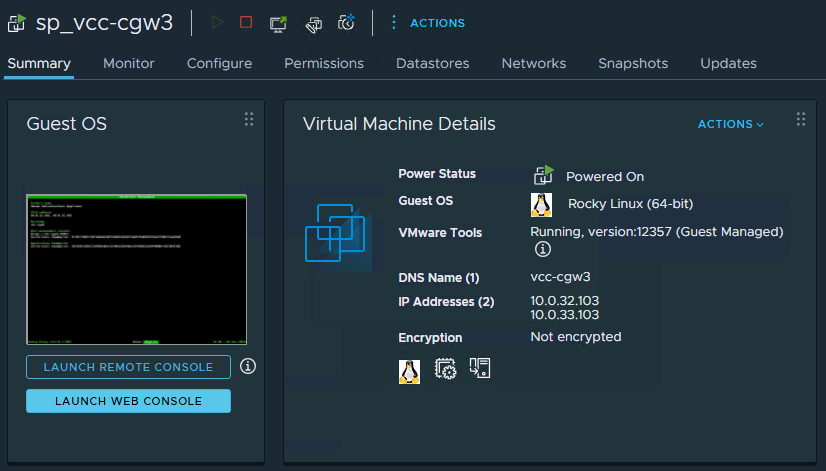The width and height of the screenshot is (826, 471).
Task: Click the DNS name vcc-cgw3 value
Action: [x=560, y=277]
